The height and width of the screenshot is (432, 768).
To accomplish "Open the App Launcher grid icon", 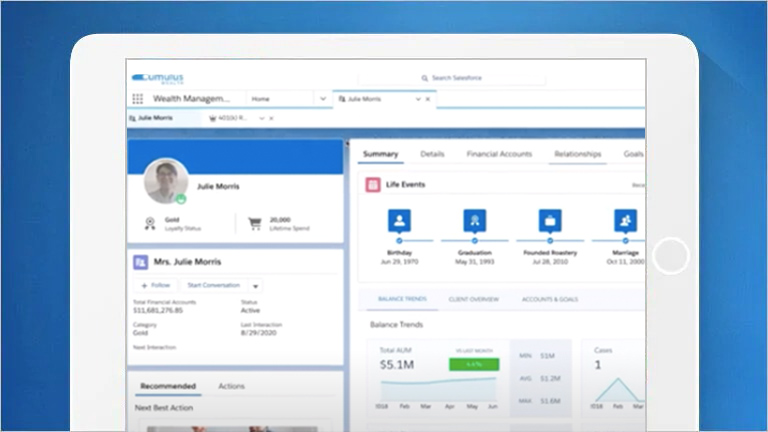I will coord(138,99).
